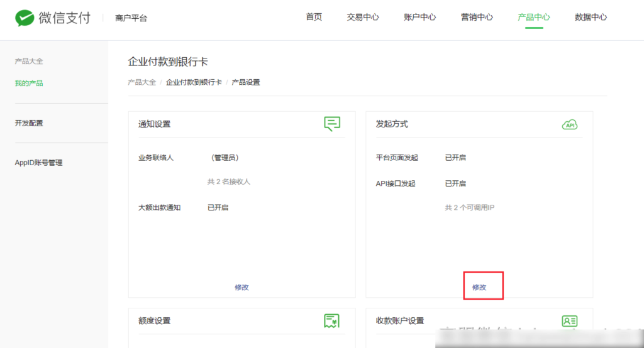This screenshot has width=644, height=348.
Task: Click the payee account ID card icon
Action: tap(569, 321)
